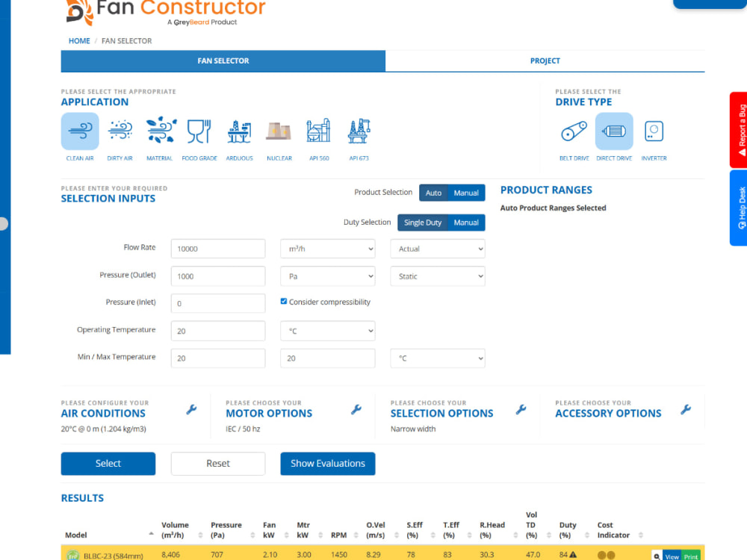Open the Help Desk side tab
The image size is (747, 560).
click(x=738, y=208)
